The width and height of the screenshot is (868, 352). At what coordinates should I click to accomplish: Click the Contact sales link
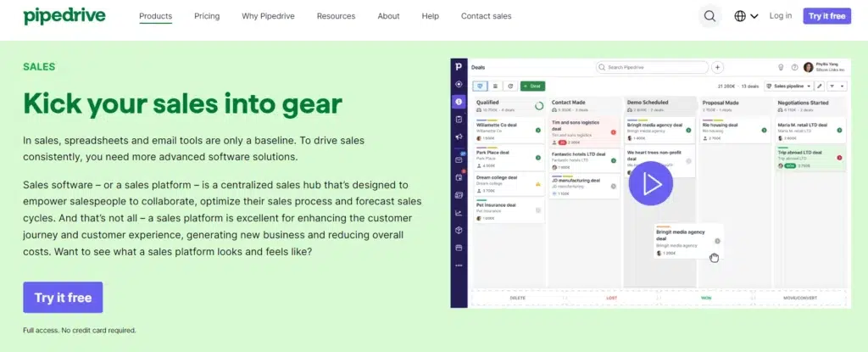486,16
